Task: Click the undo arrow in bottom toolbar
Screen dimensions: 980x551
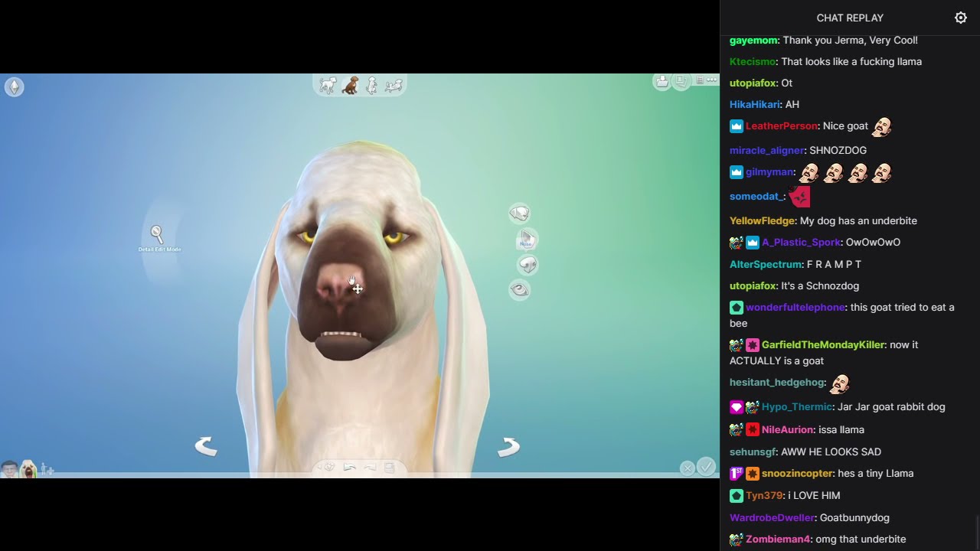Action: tap(350, 467)
